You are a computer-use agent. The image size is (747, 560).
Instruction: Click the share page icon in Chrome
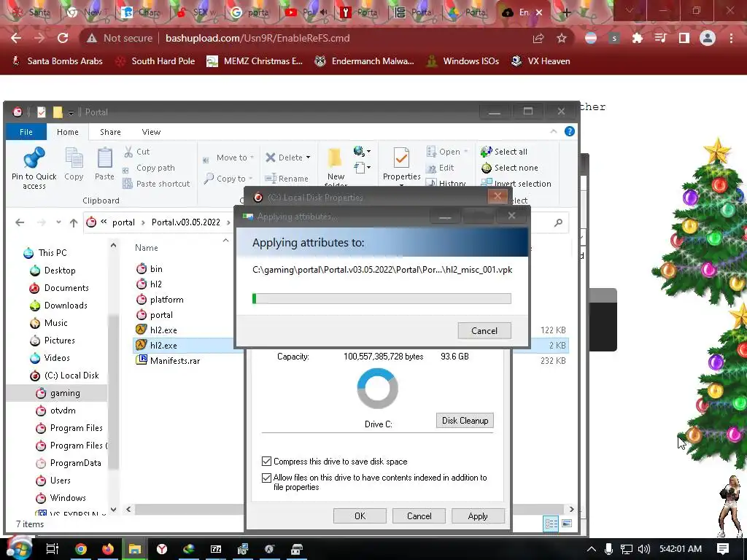(x=538, y=38)
